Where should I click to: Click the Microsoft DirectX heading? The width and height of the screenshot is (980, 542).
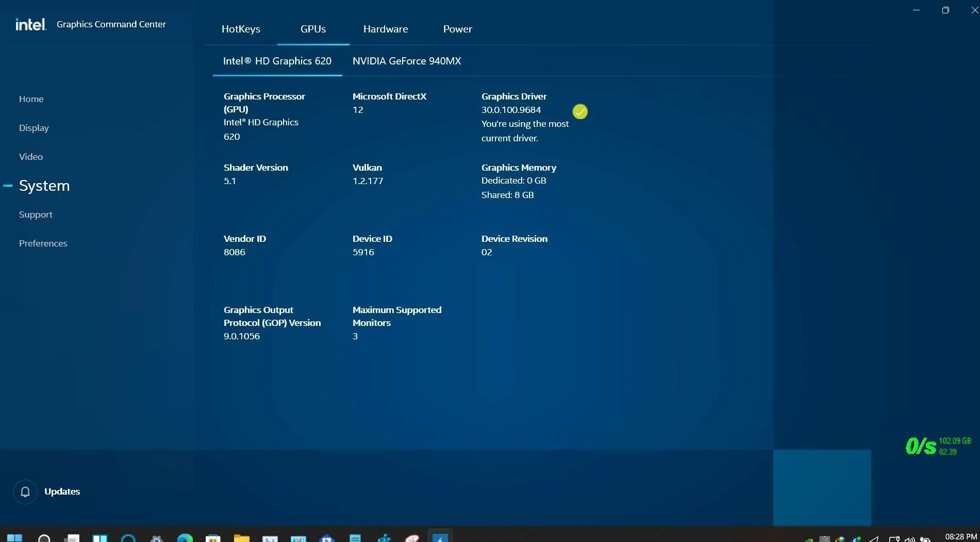coord(389,96)
